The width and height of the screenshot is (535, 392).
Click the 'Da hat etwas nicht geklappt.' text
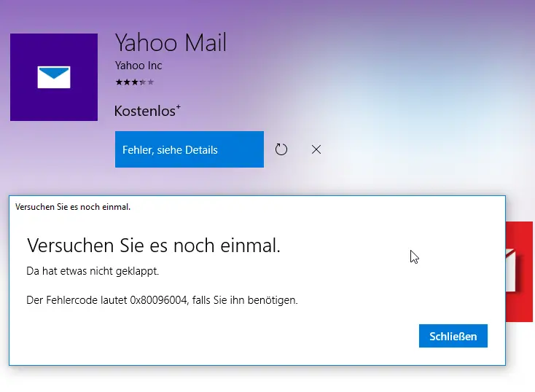(x=93, y=271)
